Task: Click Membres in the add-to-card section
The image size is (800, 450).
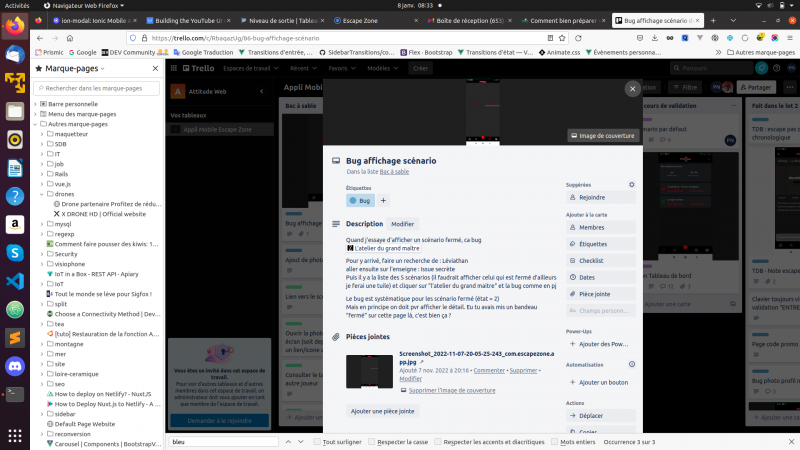Action: 598,227
